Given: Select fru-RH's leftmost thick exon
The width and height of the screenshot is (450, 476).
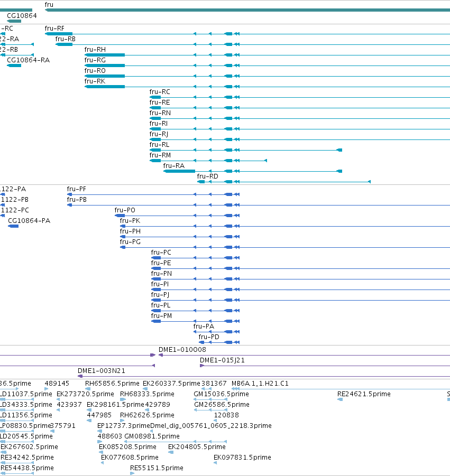Looking at the screenshot, I should click(x=105, y=55).
